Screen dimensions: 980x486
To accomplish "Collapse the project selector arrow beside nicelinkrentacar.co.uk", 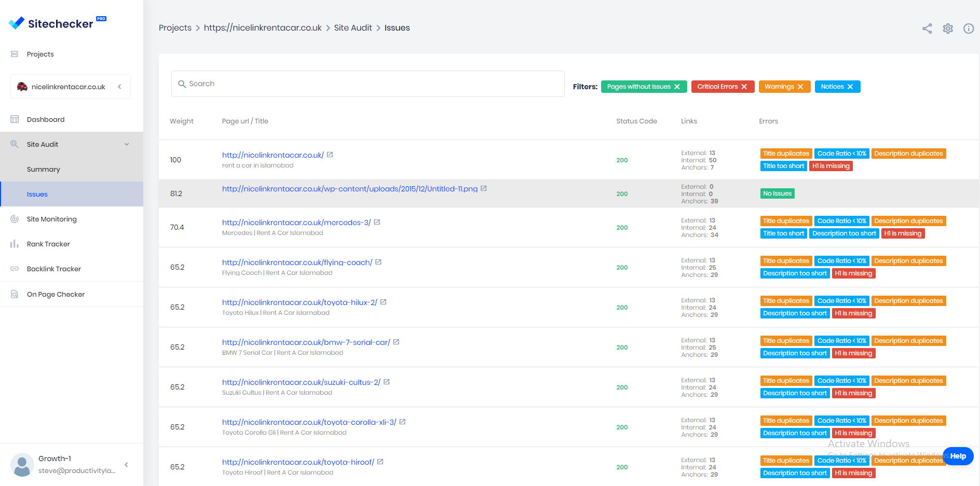I will click(120, 87).
